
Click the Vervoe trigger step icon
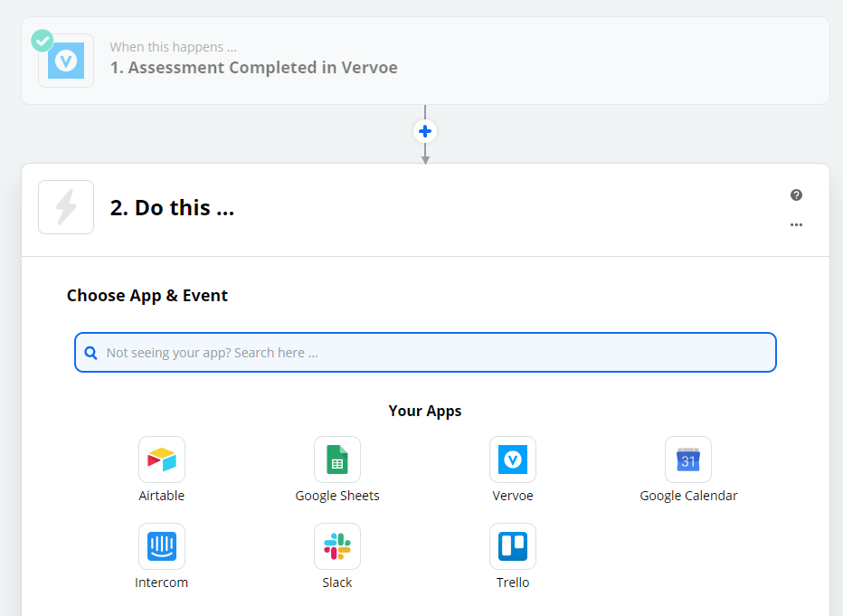coord(66,61)
